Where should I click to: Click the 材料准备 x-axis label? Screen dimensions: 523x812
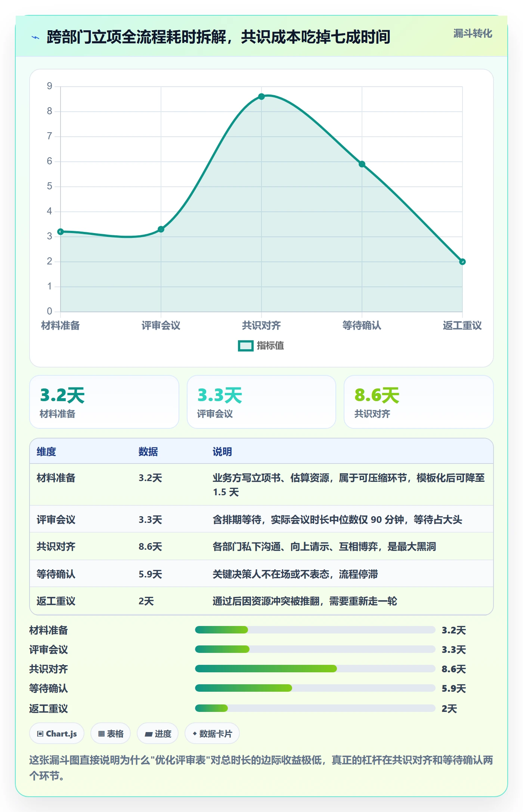pyautogui.click(x=61, y=325)
